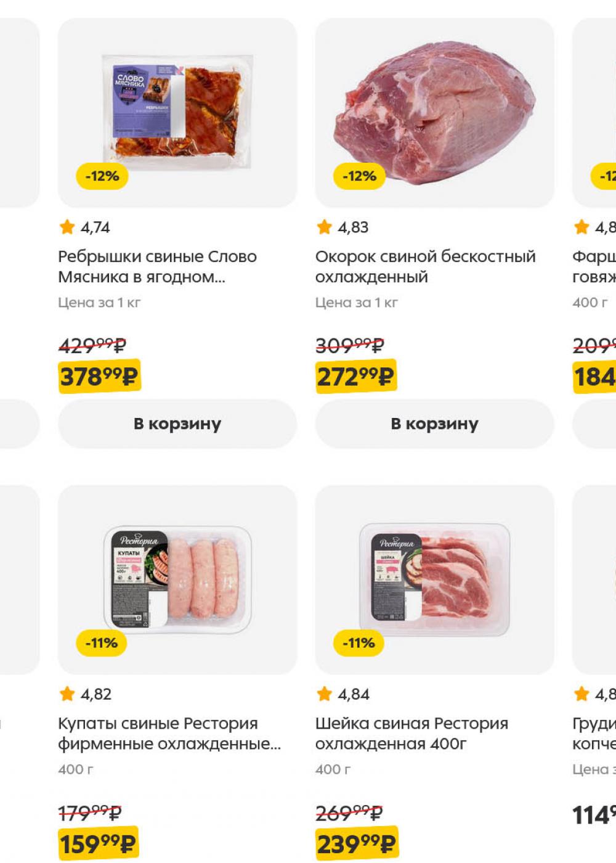Screen dimensions: 616x863
Task: Click the -12% badge on pork ham
Action: pos(359,176)
